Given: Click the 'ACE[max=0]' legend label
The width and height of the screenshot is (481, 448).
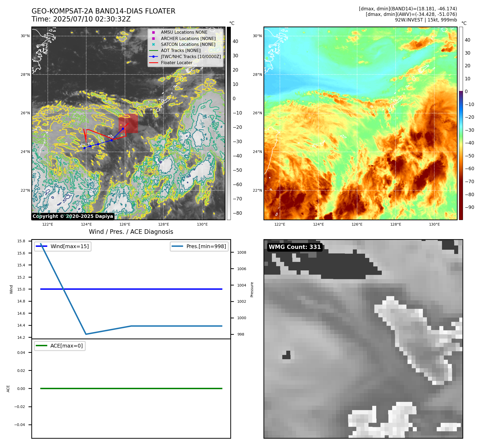Looking at the screenshot, I should click(67, 346).
